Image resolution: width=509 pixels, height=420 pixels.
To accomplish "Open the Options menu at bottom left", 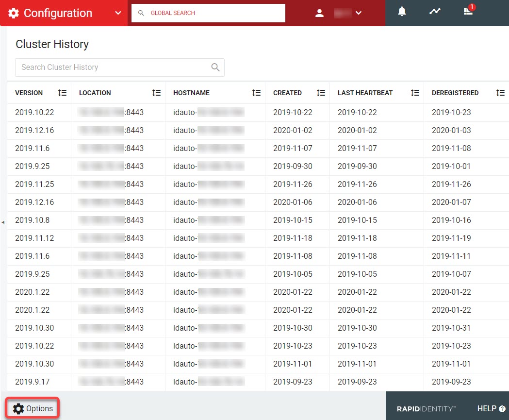I will 33,408.
